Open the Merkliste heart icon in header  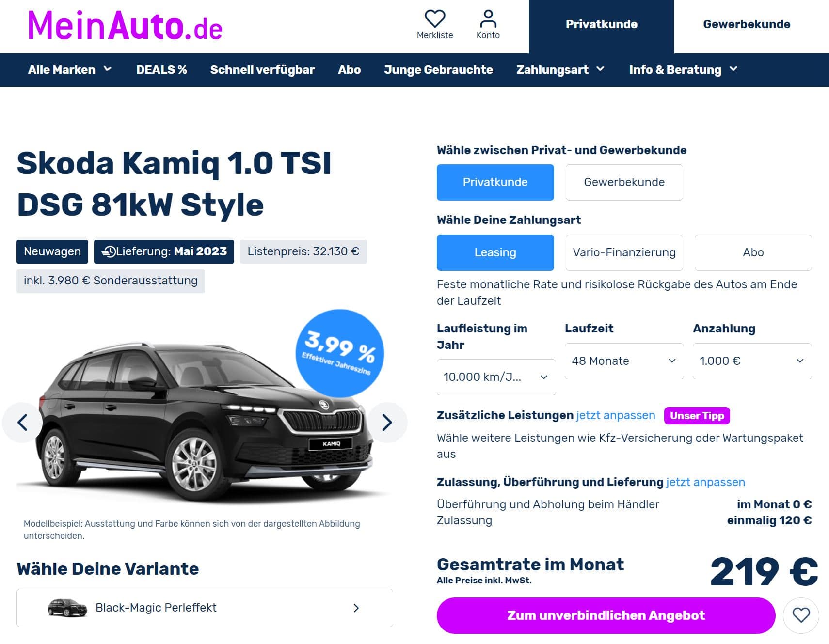(435, 19)
